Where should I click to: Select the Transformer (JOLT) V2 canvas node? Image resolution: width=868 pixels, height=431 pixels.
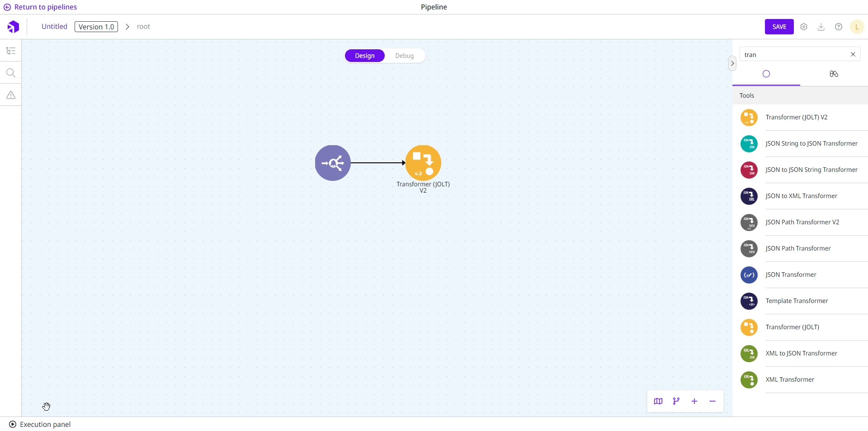point(423,163)
